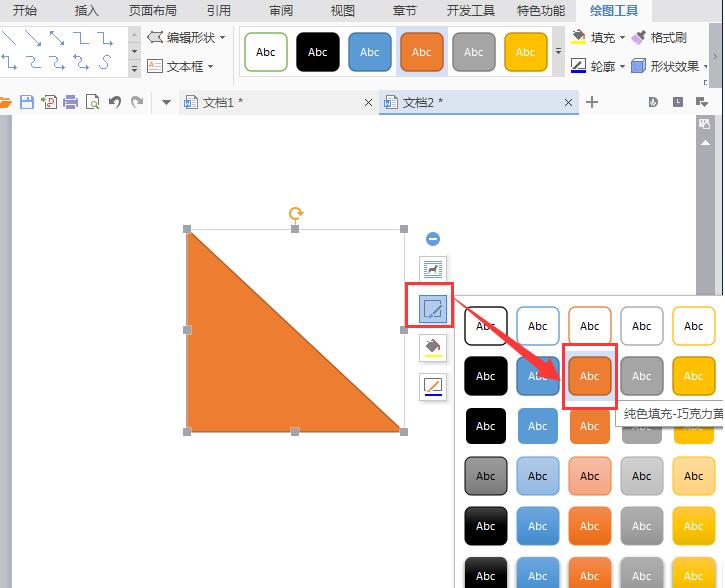The image size is (725, 588).
Task: Select the elbow connector shape
Action: coord(81,38)
